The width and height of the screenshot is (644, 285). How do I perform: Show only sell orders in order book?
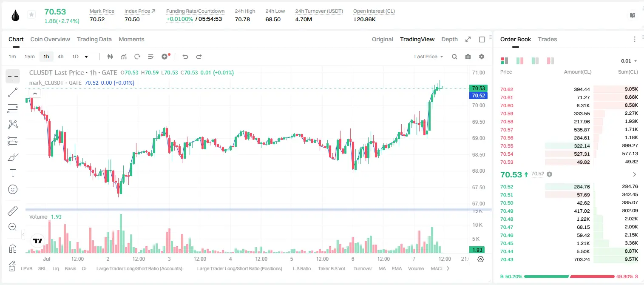point(550,61)
